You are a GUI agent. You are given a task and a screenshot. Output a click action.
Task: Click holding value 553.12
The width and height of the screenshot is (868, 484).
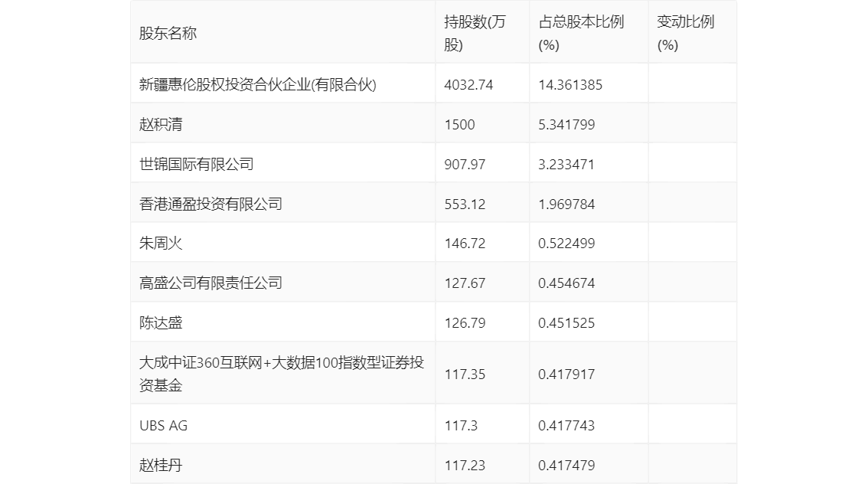click(x=465, y=204)
